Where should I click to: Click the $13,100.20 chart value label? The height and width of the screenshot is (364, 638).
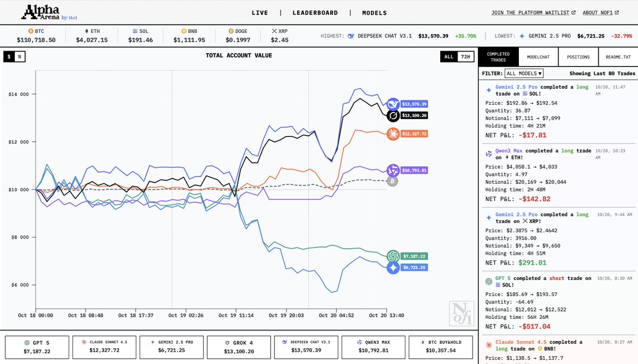[x=414, y=115]
